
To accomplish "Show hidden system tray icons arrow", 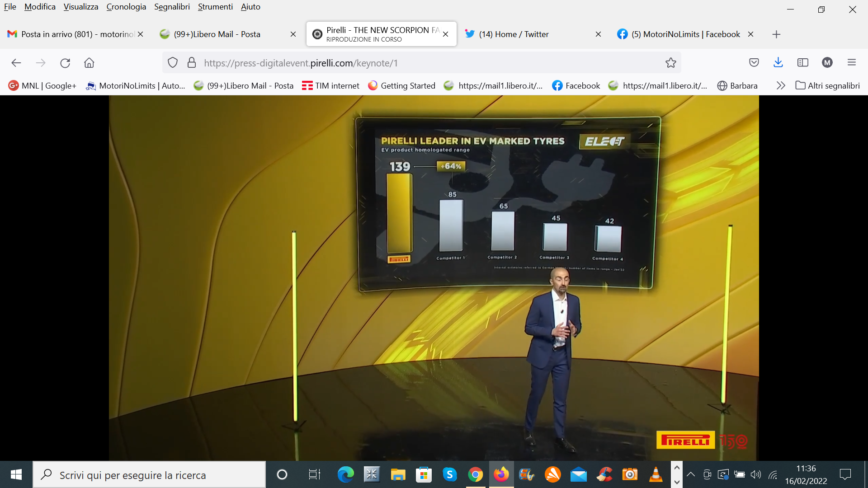I will 691,474.
